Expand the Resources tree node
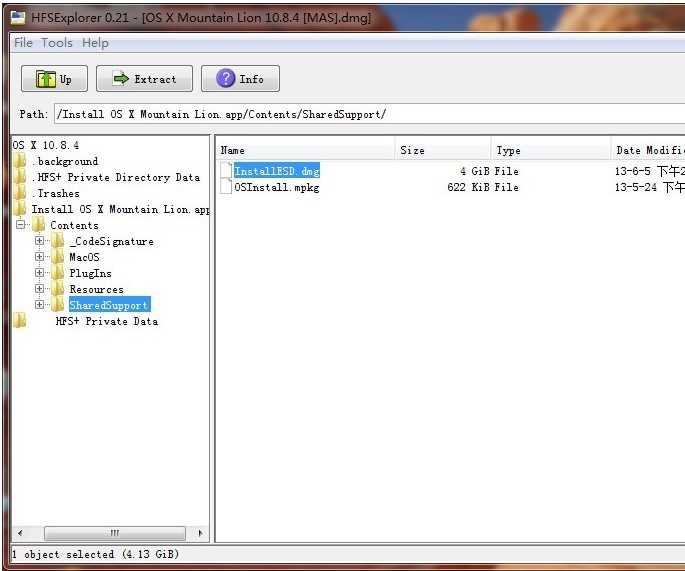The width and height of the screenshot is (685, 571). pos(39,288)
